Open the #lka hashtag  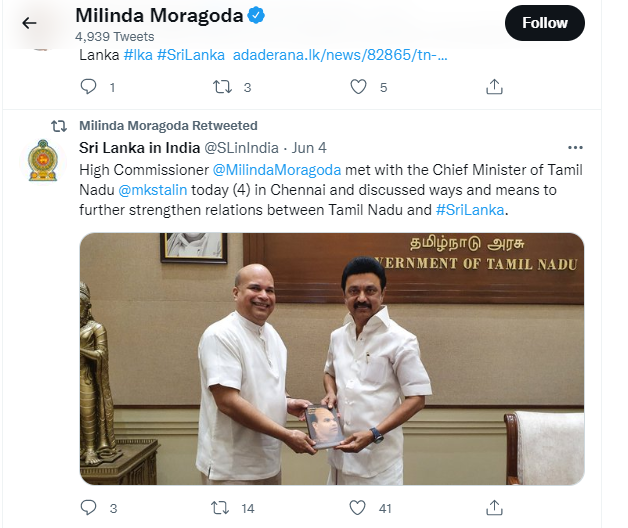(138, 55)
